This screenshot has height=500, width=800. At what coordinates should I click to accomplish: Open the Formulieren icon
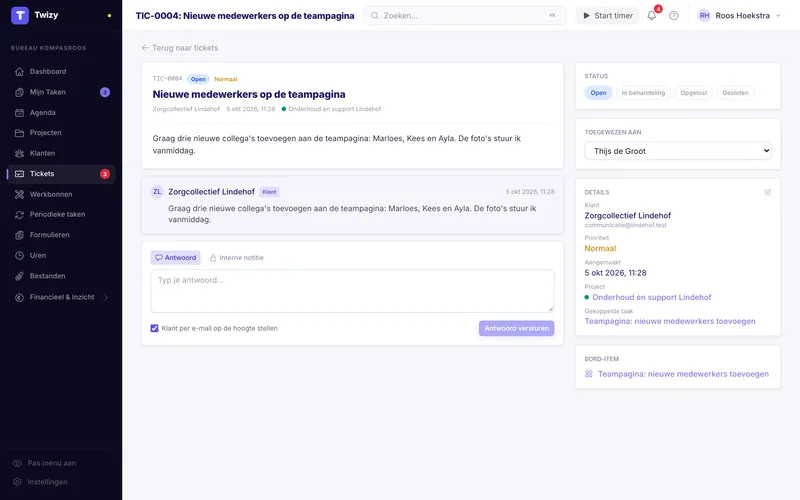[19, 235]
